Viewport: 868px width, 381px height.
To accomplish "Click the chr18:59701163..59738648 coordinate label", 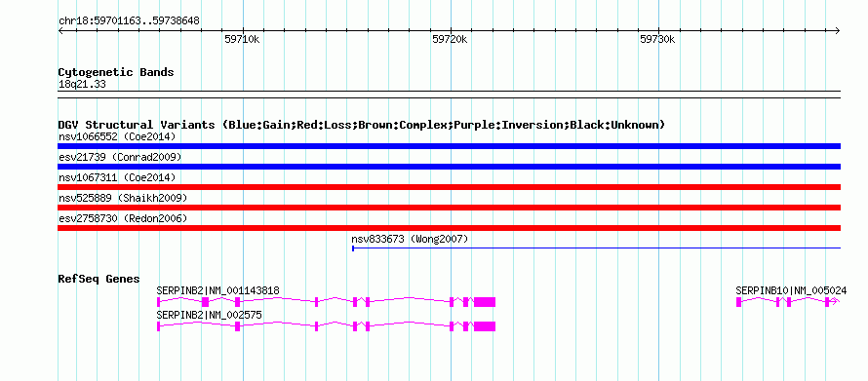I will 129,21.
